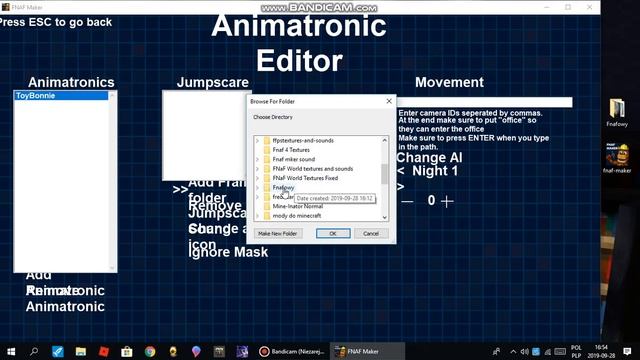Open Windows taskbar search

pyautogui.click(x=34, y=351)
